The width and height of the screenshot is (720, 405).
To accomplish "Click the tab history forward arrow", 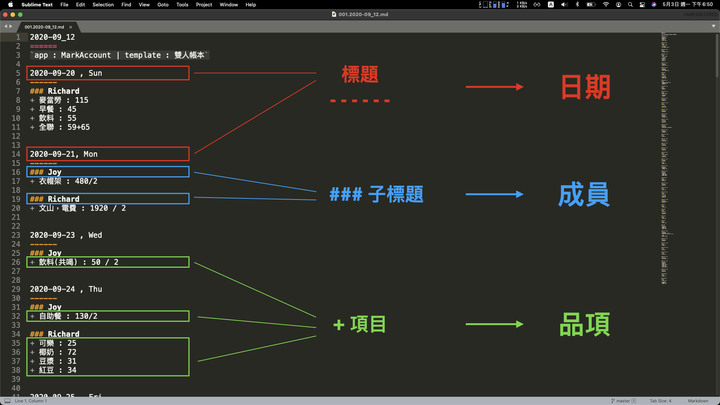I will (10, 27).
